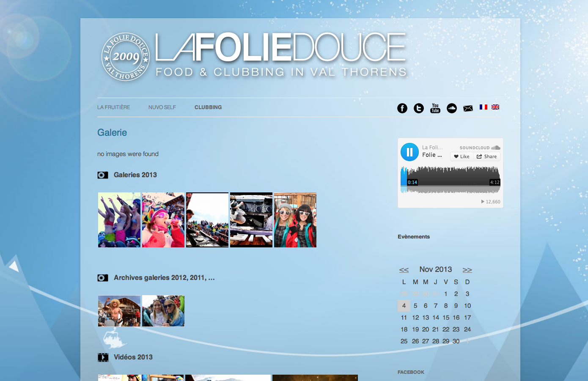
Task: Go to previous month in calendar
Action: pyautogui.click(x=404, y=270)
